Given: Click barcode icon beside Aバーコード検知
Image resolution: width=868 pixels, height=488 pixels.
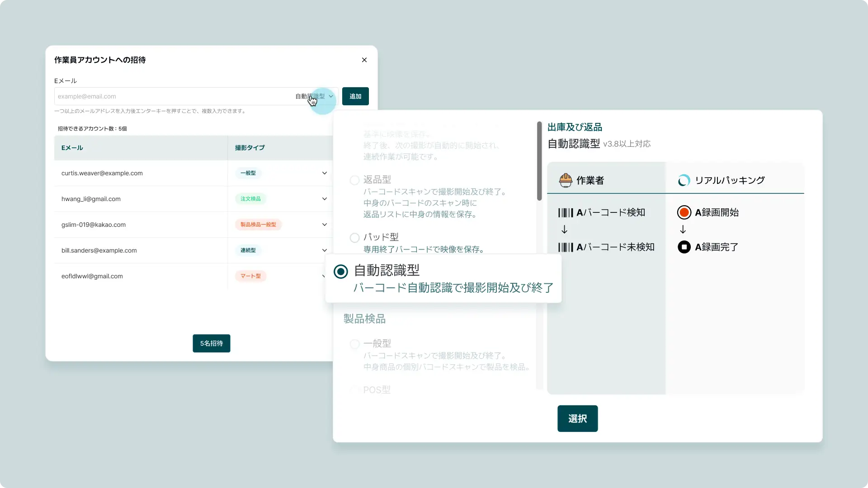Looking at the screenshot, I should point(565,212).
